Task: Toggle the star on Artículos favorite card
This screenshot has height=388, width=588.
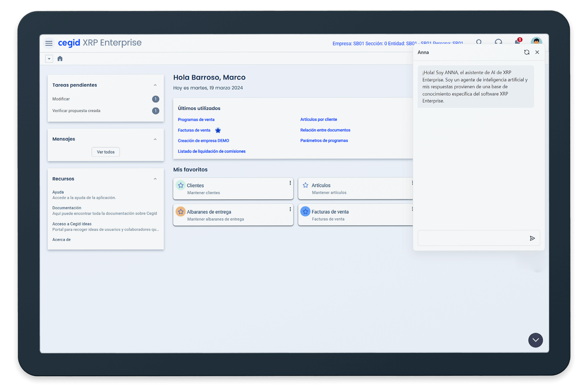Action: (305, 185)
